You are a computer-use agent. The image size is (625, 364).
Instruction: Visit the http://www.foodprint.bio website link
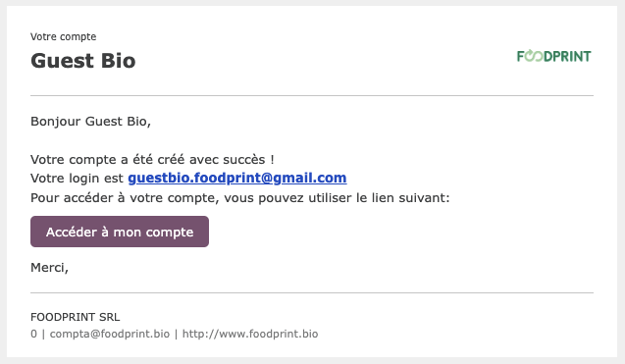(250, 334)
